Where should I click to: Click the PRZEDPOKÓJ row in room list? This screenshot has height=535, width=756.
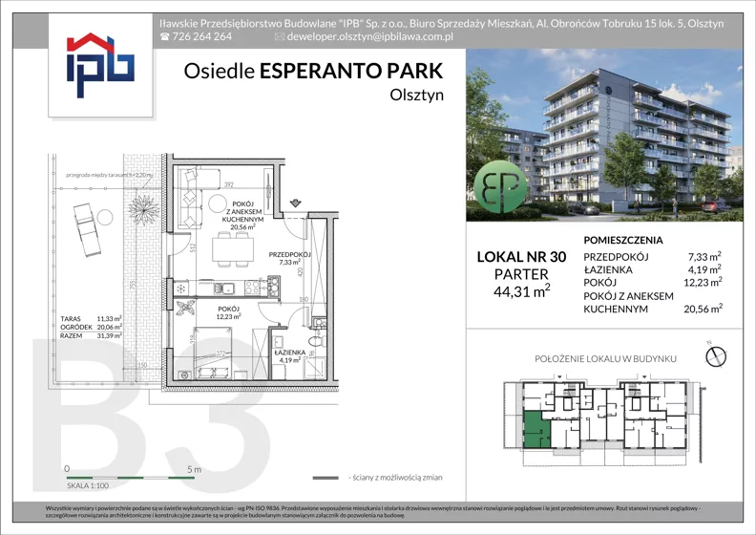(652, 257)
